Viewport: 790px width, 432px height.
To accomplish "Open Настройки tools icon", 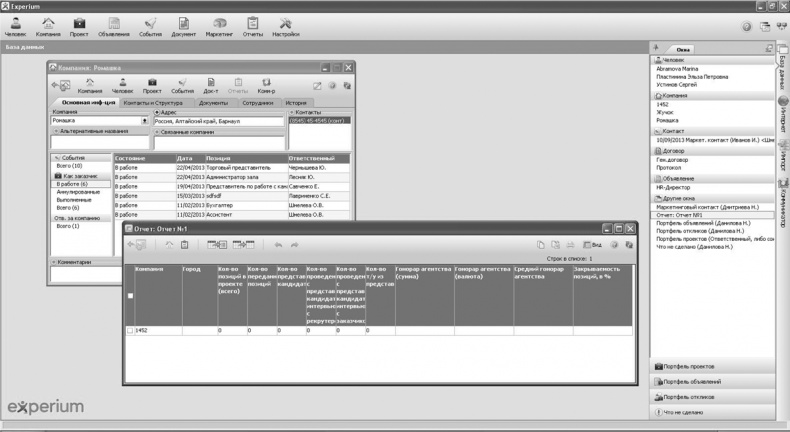I will [285, 25].
